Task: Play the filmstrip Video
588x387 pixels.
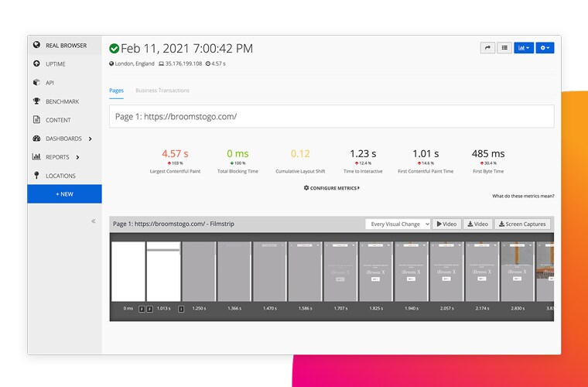Action: tap(446, 224)
